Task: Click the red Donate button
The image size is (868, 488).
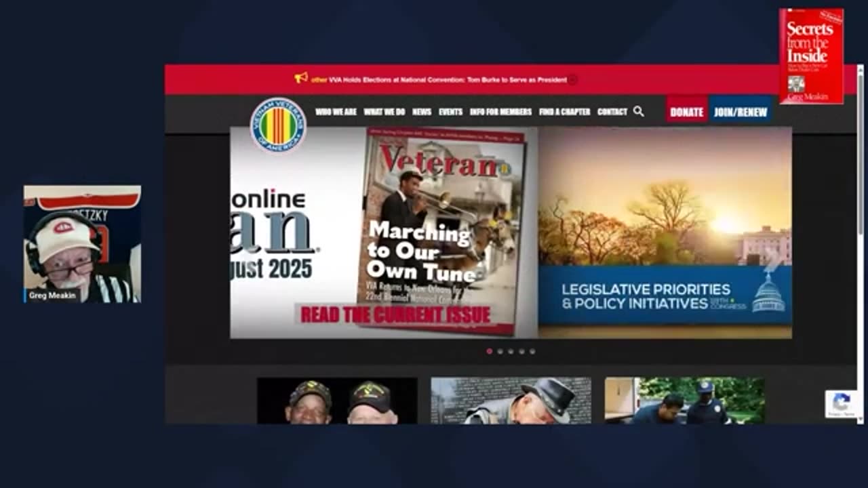Action: 687,112
